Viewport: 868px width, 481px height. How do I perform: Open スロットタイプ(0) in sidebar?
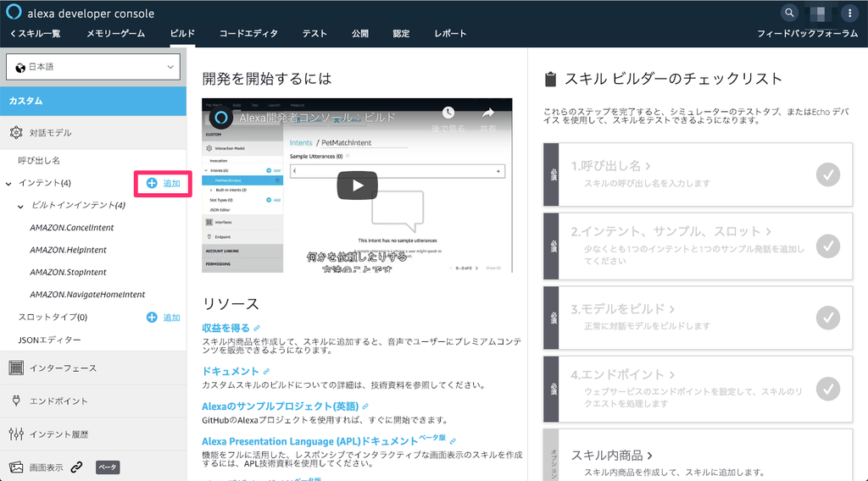click(x=53, y=317)
